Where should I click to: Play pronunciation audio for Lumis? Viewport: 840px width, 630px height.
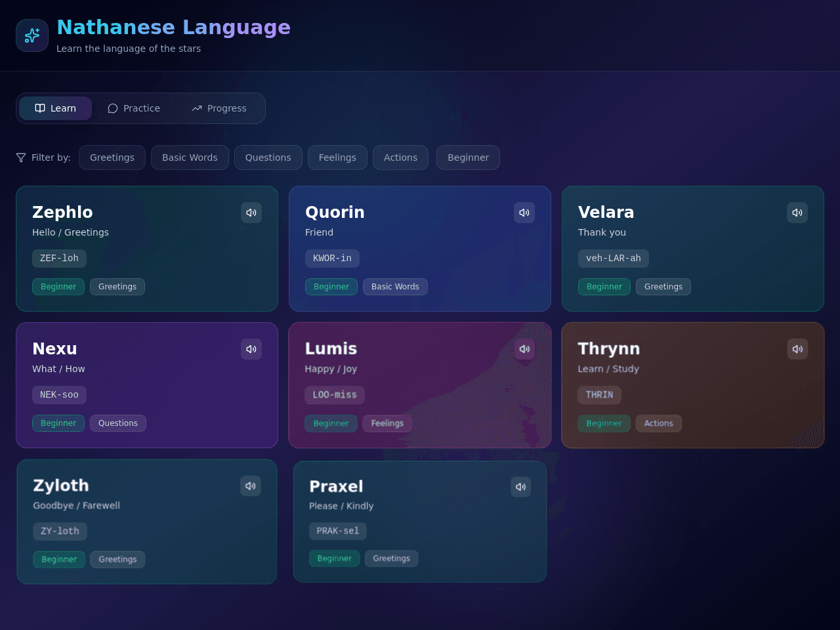524,349
